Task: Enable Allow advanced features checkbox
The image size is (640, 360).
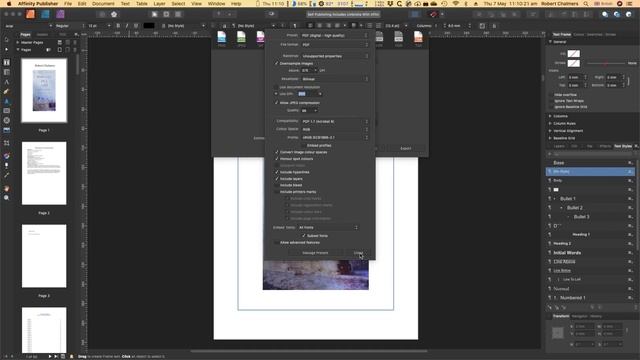Action: (x=277, y=242)
